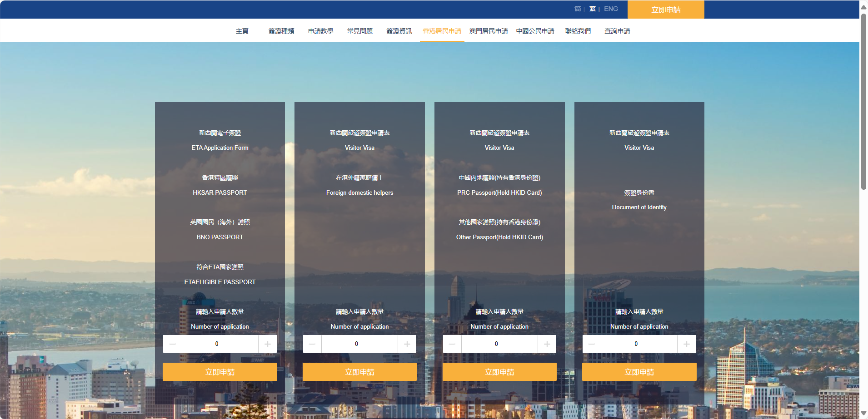This screenshot has width=868, height=419.
Task: Increase applicant count for Foreign domestic helpers
Action: coord(407,344)
